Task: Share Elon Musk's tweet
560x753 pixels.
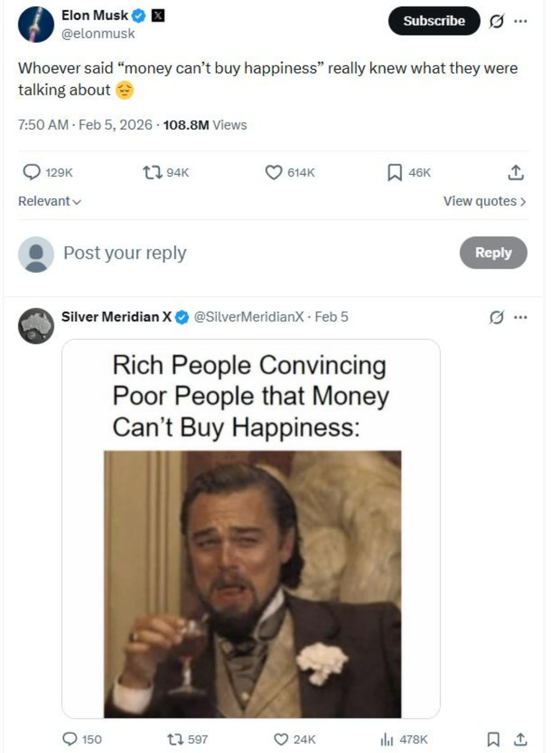Action: tap(516, 173)
